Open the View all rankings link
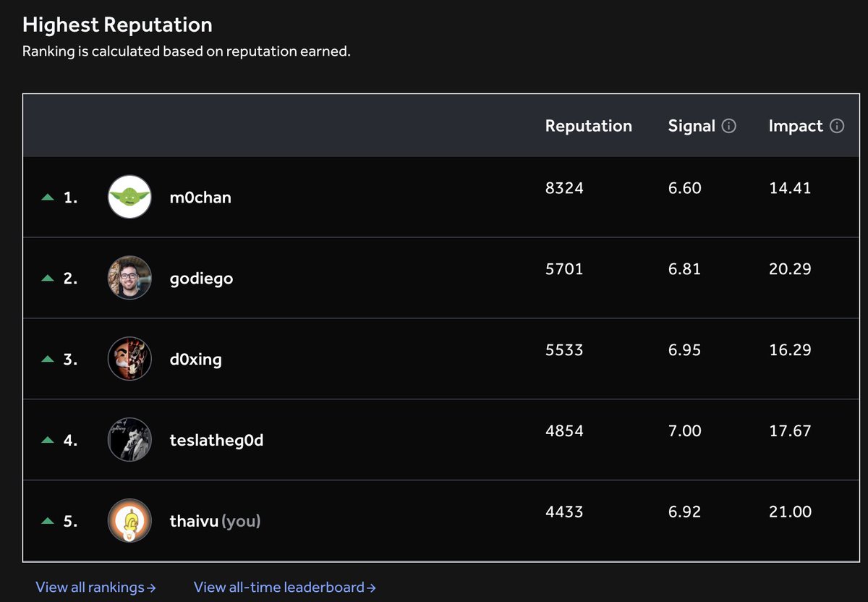Viewport: 868px width, 602px height. click(95, 587)
